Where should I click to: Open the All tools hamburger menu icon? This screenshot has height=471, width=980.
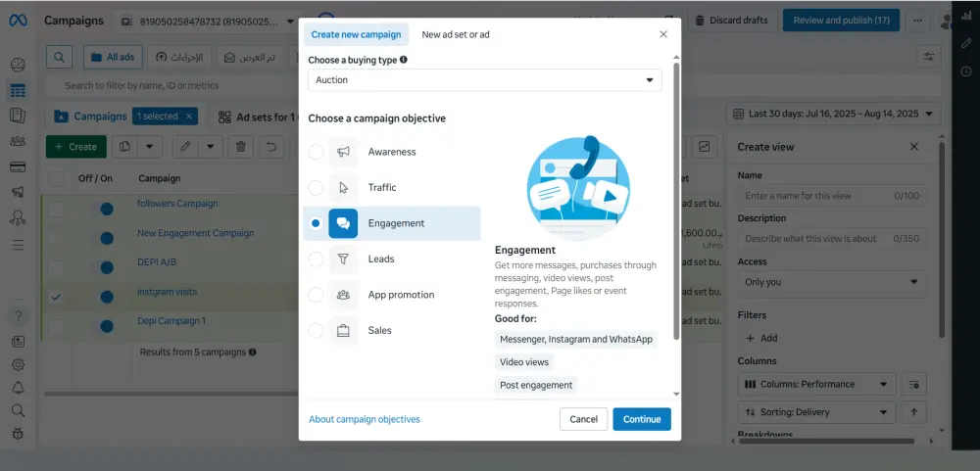[18, 244]
